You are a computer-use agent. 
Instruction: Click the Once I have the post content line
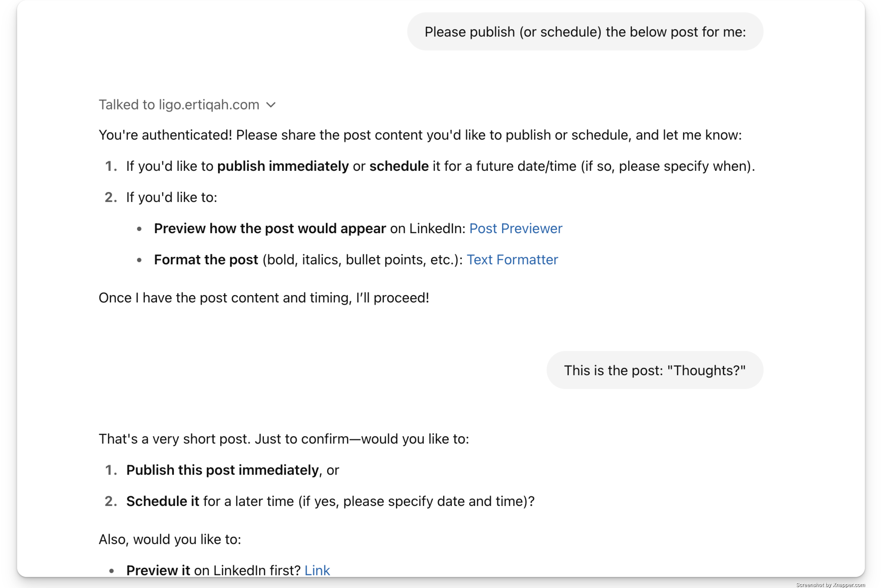(264, 298)
